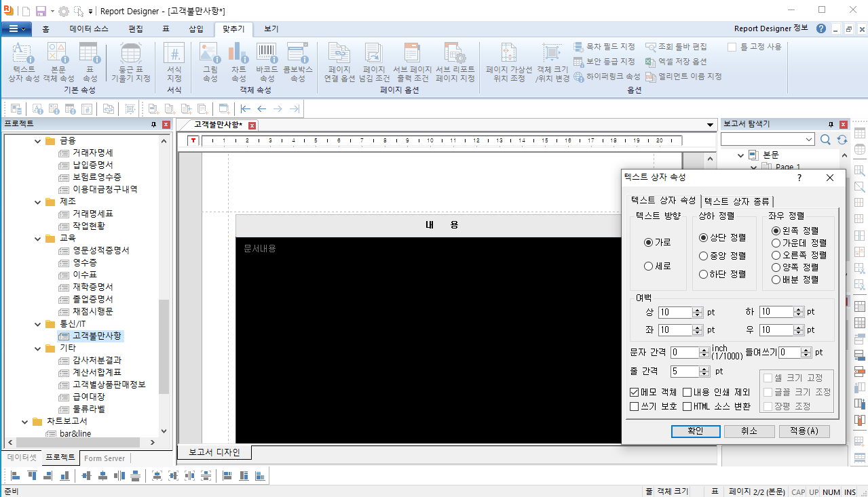Open 서브 리포트 페이지 지정 icon
Viewport: 868px width, 497px height.
455,62
